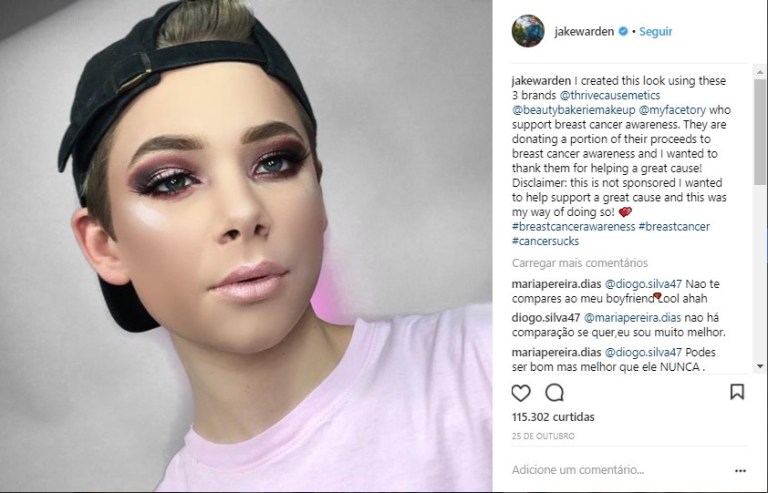This screenshot has height=493, width=768.
Task: Open jakewarden username in post header
Action: tap(584, 31)
